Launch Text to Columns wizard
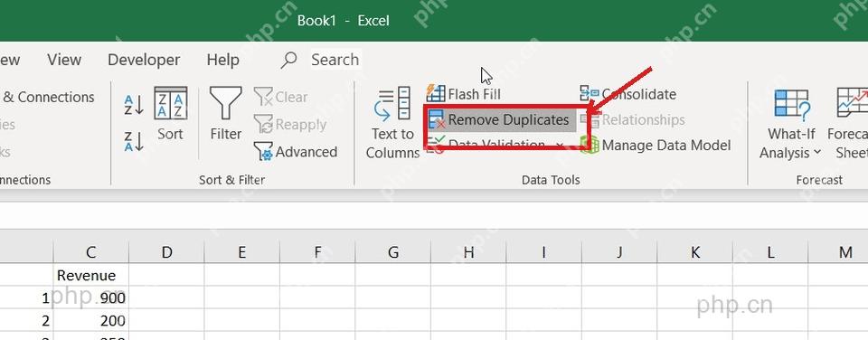The width and height of the screenshot is (868, 340). click(392, 123)
